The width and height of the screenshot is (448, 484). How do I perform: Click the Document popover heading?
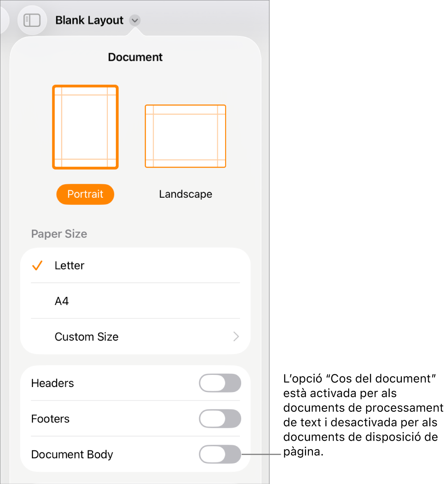(135, 57)
